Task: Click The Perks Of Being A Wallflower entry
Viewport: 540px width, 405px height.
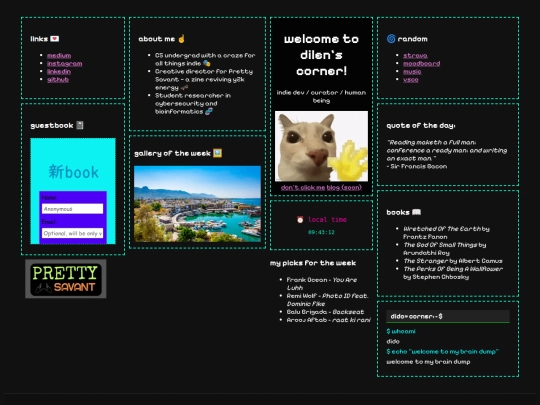Action: pyautogui.click(x=453, y=273)
